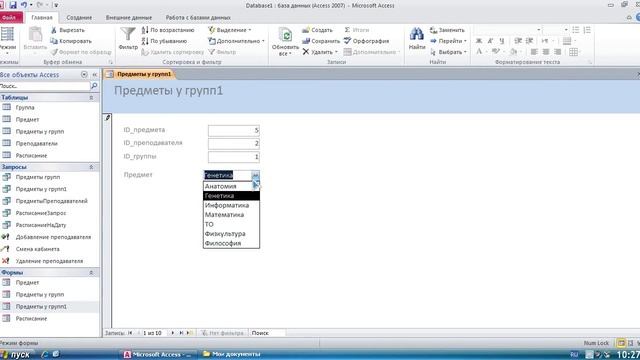Collapse the Формы section
Image resolution: width=640 pixels, height=360 pixels.
coord(91,272)
